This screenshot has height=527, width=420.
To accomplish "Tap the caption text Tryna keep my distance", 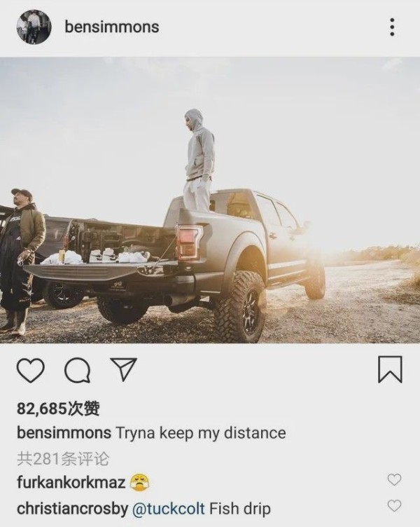I will pos(201,432).
